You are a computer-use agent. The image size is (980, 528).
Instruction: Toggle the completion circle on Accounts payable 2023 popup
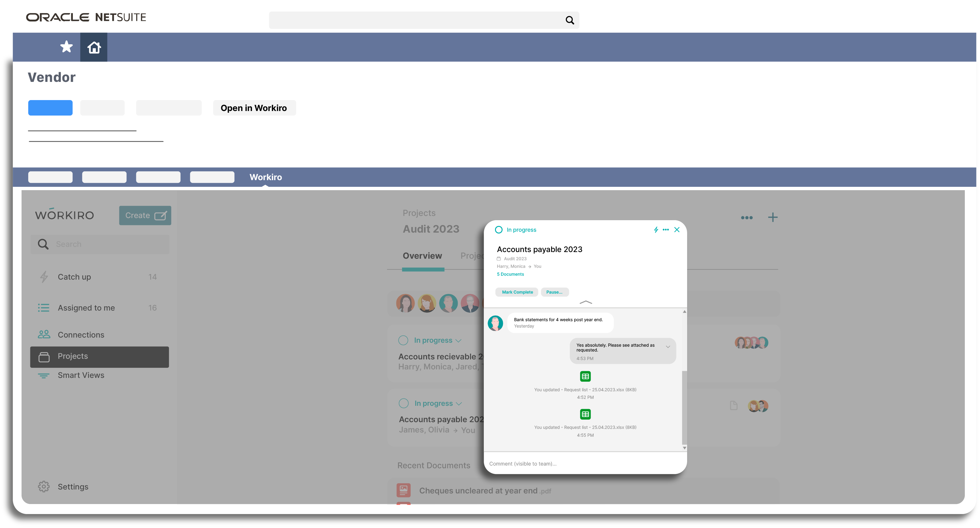498,230
